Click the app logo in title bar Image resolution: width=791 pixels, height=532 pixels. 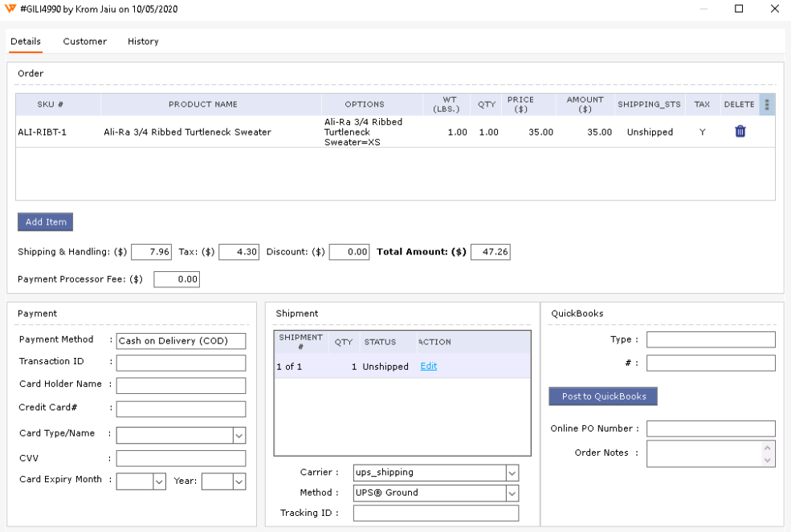(10, 9)
